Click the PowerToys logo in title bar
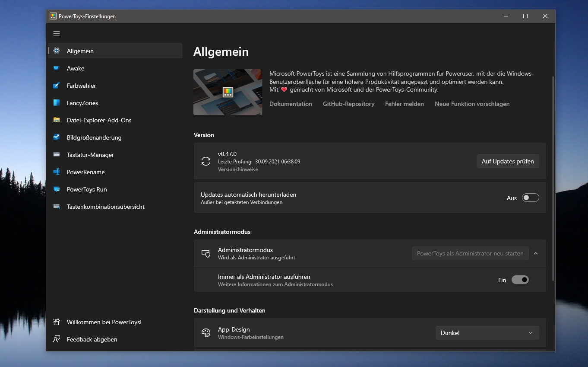The width and height of the screenshot is (588, 367). (x=53, y=16)
